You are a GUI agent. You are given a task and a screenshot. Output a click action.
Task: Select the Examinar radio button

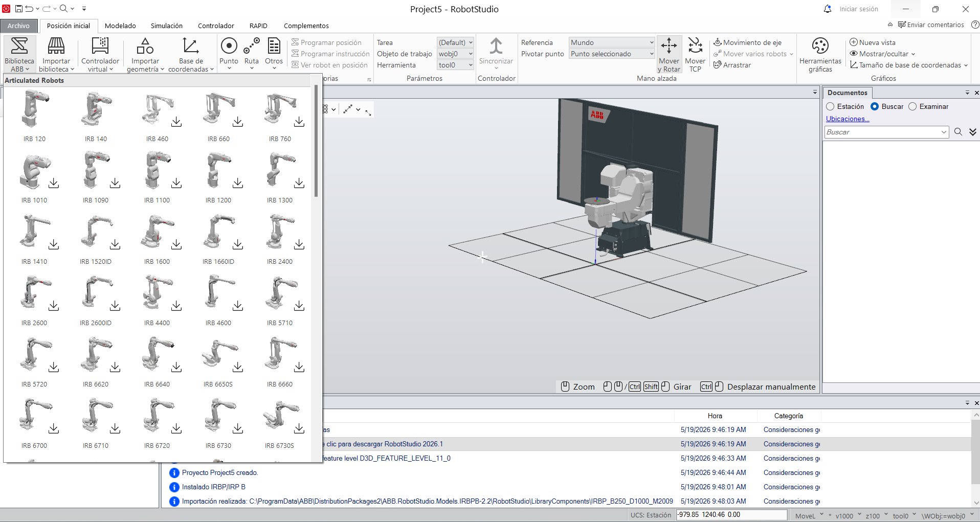912,106
